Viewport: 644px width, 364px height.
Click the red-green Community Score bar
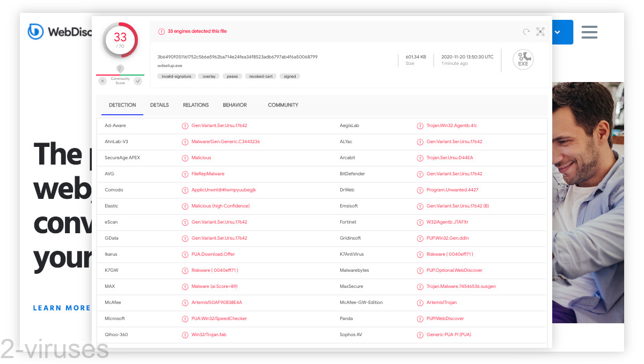(x=119, y=75)
